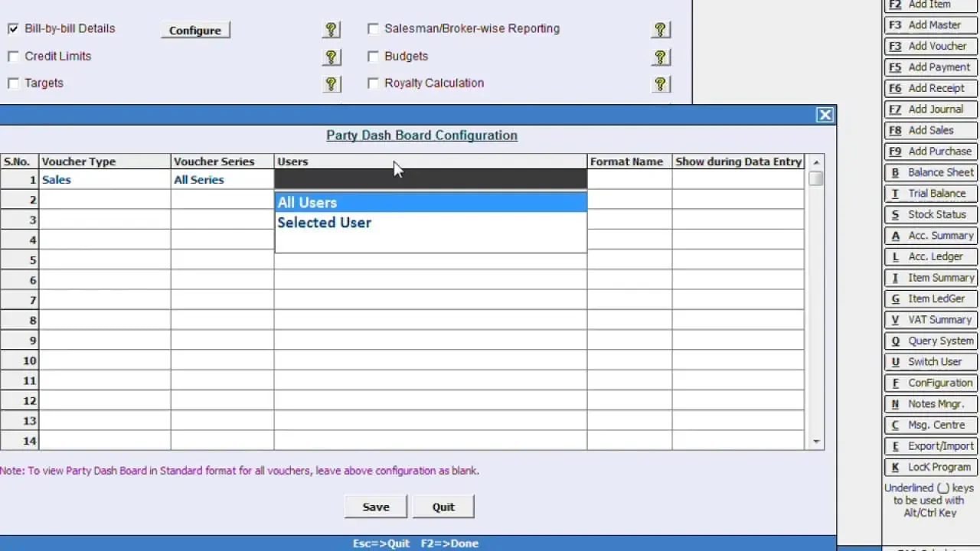This screenshot has width=980, height=551.
Task: Click row number 5 in the grid
Action: pyautogui.click(x=20, y=260)
